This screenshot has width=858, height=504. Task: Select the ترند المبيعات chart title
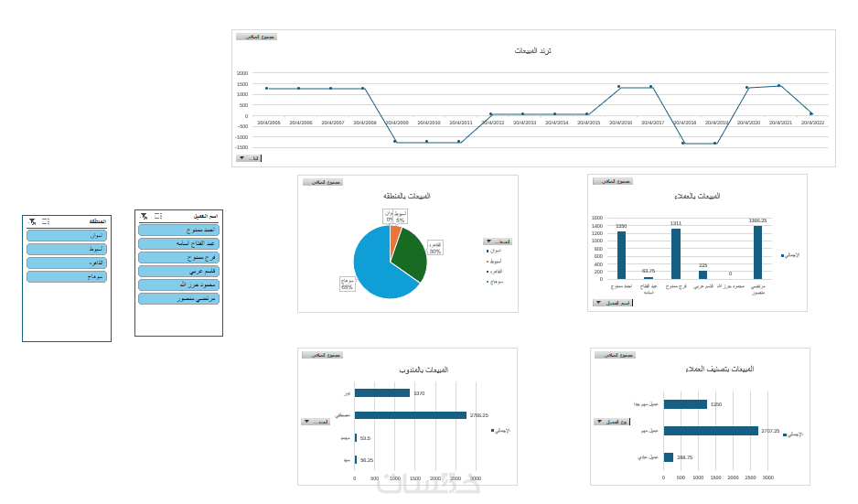[533, 50]
